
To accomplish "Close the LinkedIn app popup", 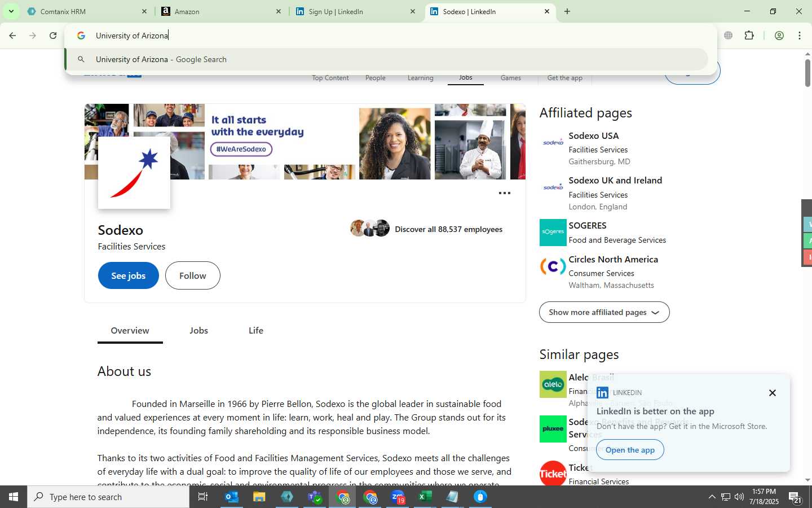I will [773, 393].
